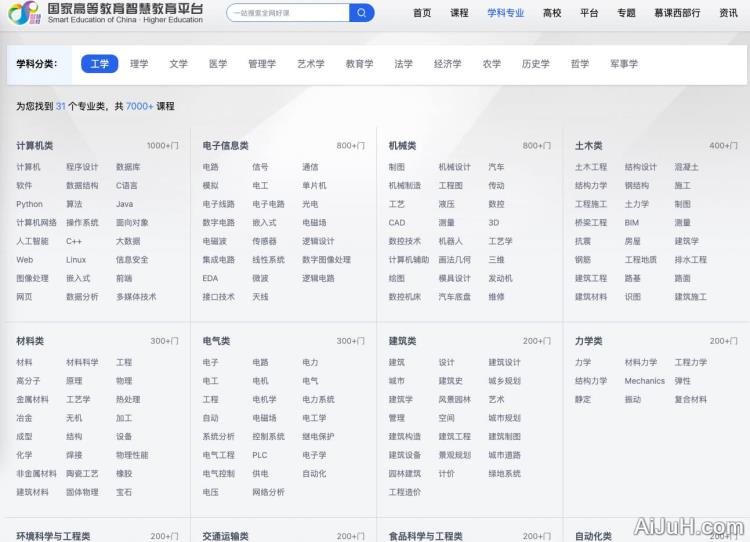Switch to the 哲学 discipline tab
The height and width of the screenshot is (542, 750).
coord(580,64)
